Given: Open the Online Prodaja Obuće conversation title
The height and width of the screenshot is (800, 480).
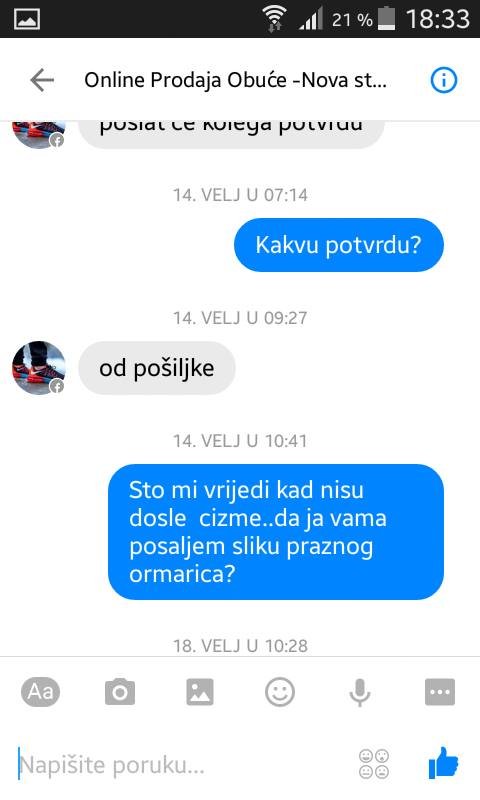Looking at the screenshot, I should [x=235, y=80].
